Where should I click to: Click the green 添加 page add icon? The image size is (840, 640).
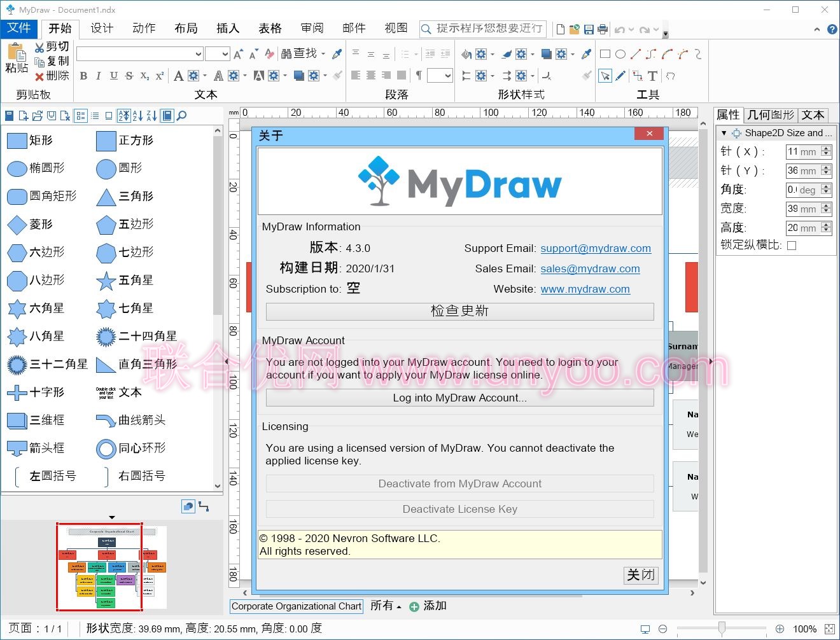pos(414,607)
